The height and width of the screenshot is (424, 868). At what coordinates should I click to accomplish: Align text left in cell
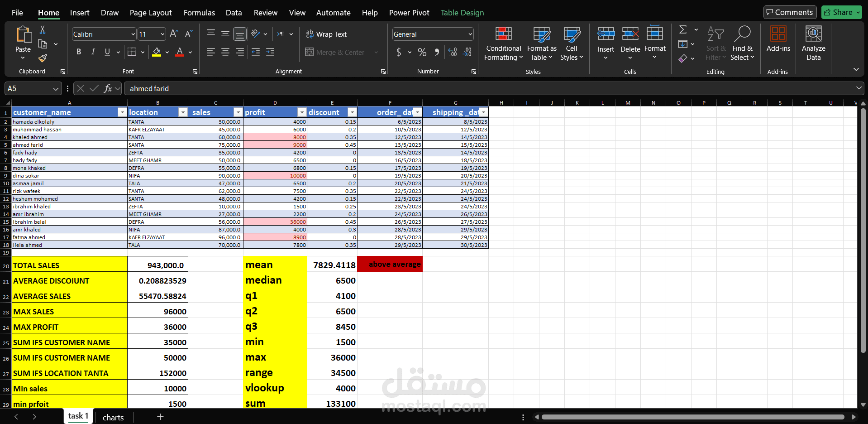click(x=211, y=52)
